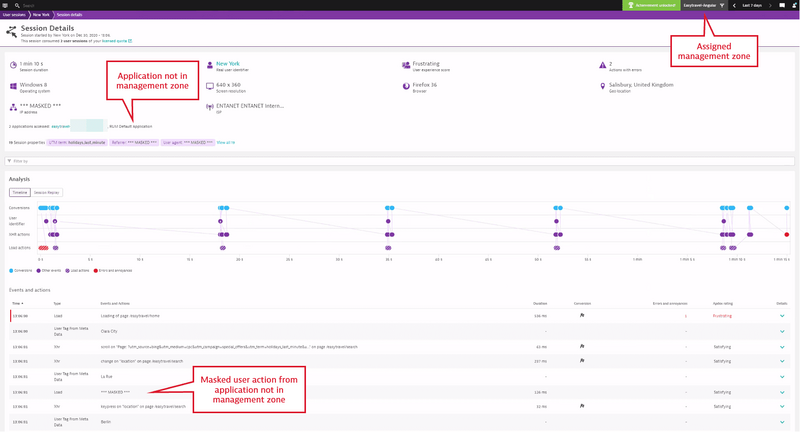Expand details of the Frustrating Load row

(x=782, y=315)
